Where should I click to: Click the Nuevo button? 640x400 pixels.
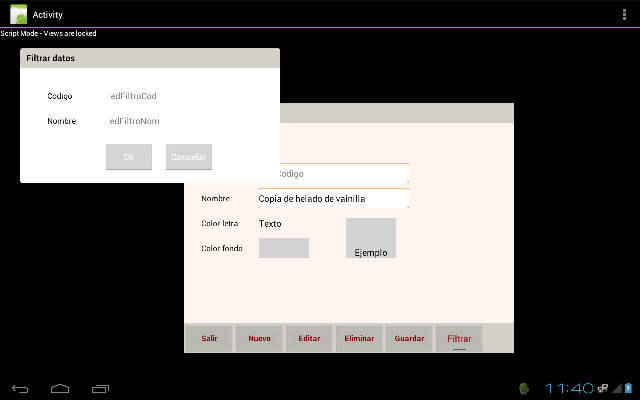259,338
